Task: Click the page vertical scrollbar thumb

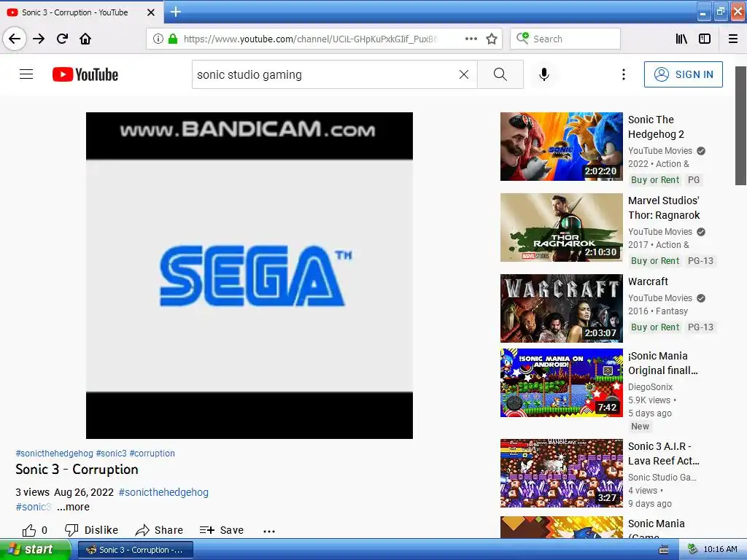Action: coord(740,125)
